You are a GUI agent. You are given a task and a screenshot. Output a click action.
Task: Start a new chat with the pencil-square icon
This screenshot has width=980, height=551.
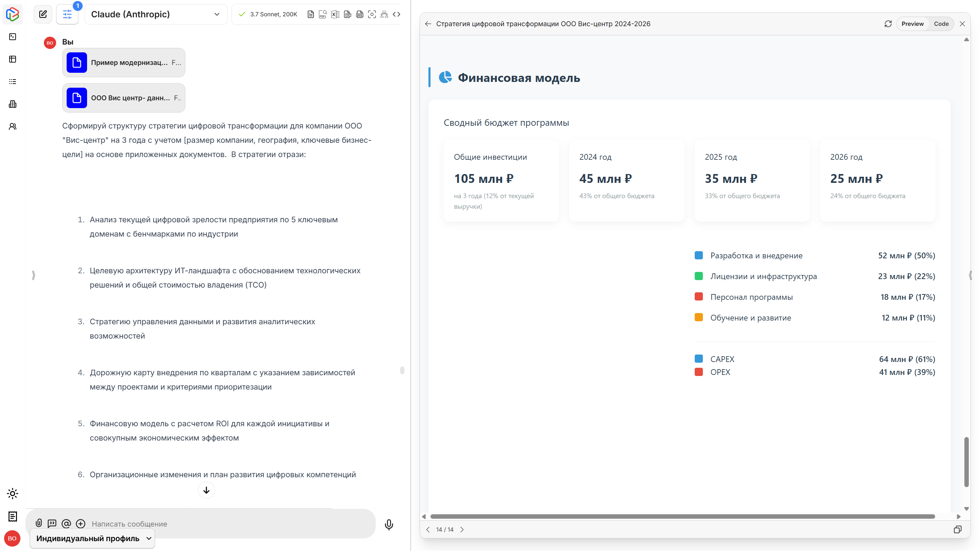pyautogui.click(x=43, y=14)
